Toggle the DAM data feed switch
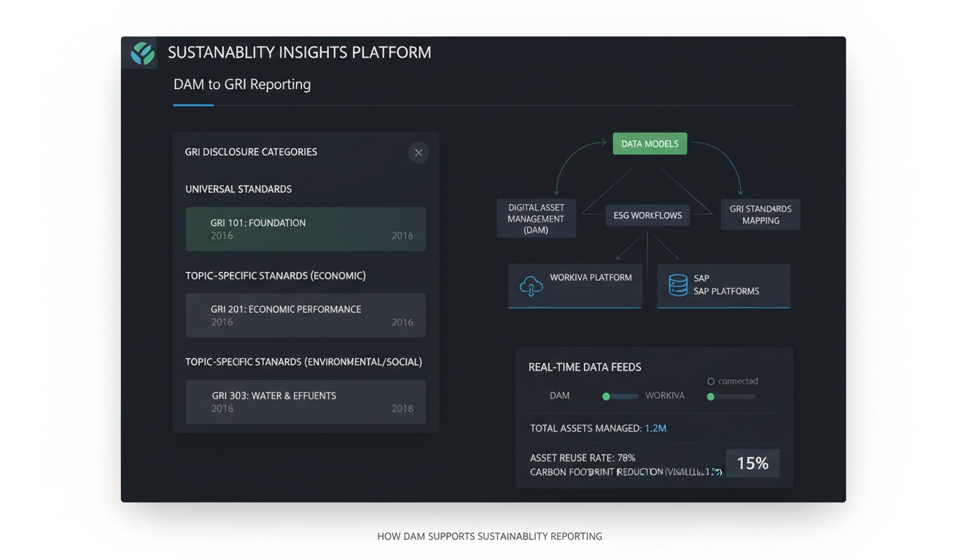Viewport: 980px width, 560px height. tap(605, 396)
